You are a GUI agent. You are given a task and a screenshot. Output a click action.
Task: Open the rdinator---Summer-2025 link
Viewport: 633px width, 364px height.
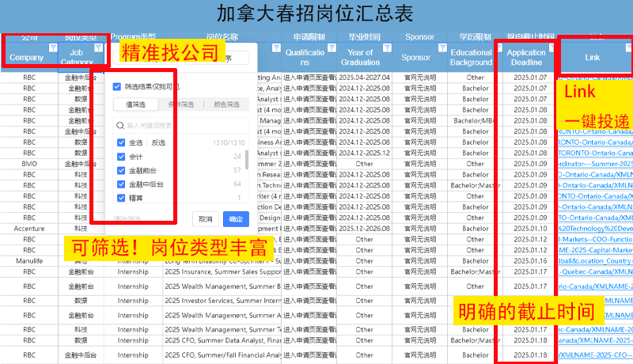point(596,164)
